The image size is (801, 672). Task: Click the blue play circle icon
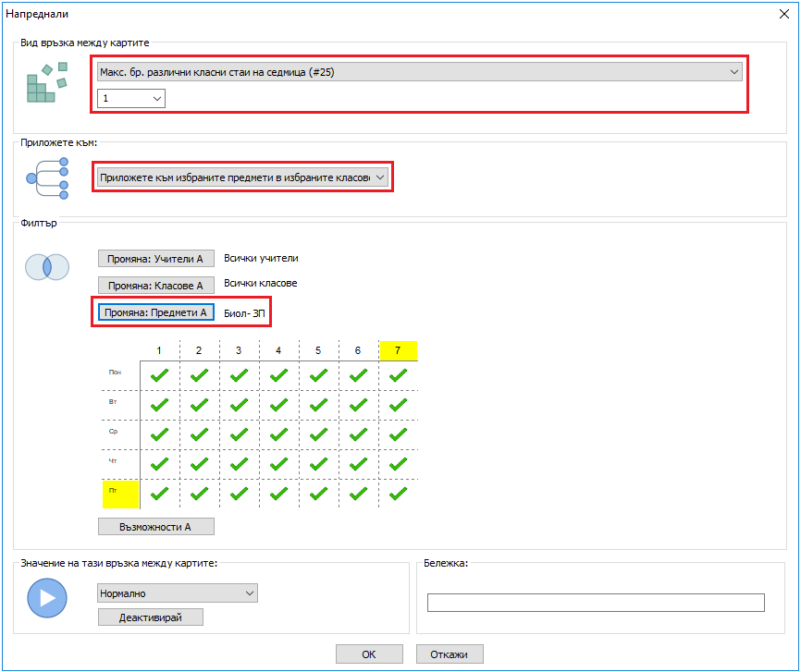(x=47, y=598)
